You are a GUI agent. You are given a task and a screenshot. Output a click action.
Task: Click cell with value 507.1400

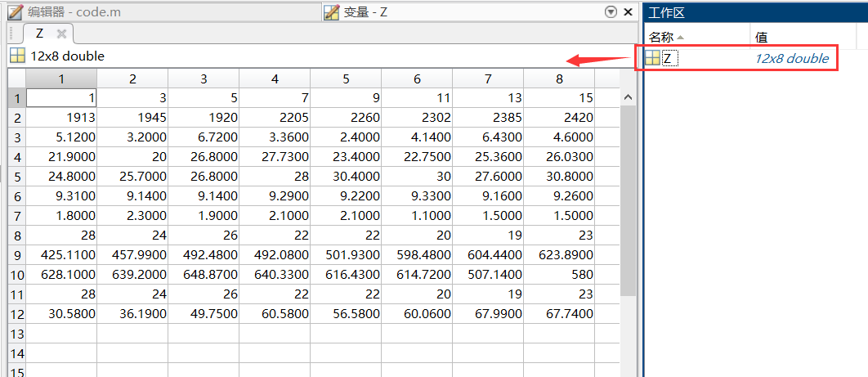(x=488, y=275)
